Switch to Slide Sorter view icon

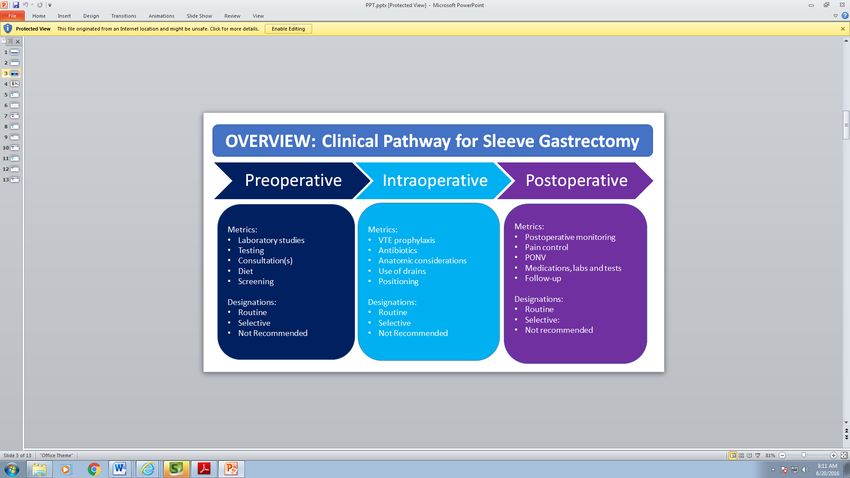[x=741, y=455]
